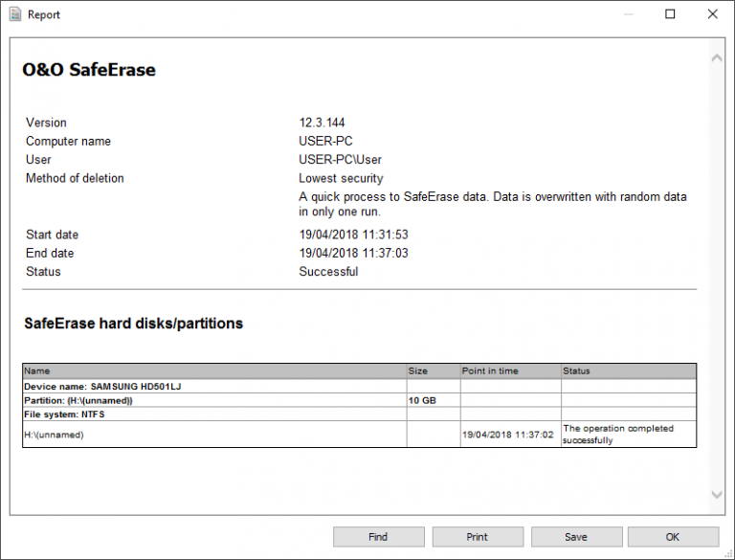The height and width of the screenshot is (560, 735).
Task: Click the Report title text in title bar
Action: (44, 15)
